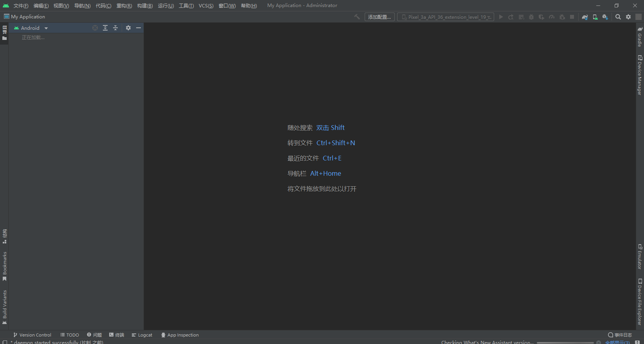Click the Make Project hammer icon
The height and width of the screenshot is (344, 644).
point(357,17)
